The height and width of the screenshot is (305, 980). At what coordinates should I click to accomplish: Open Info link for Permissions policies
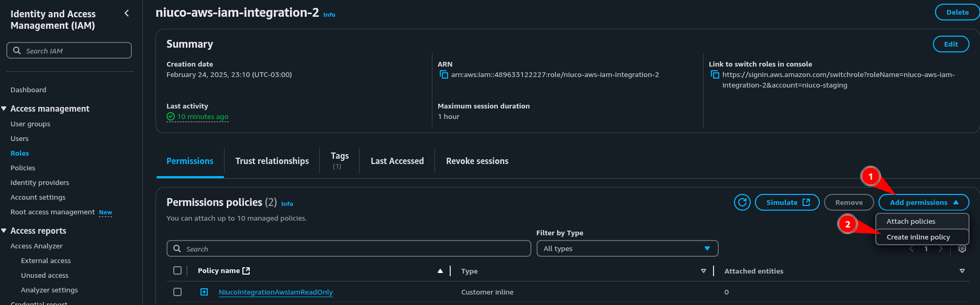(x=287, y=204)
